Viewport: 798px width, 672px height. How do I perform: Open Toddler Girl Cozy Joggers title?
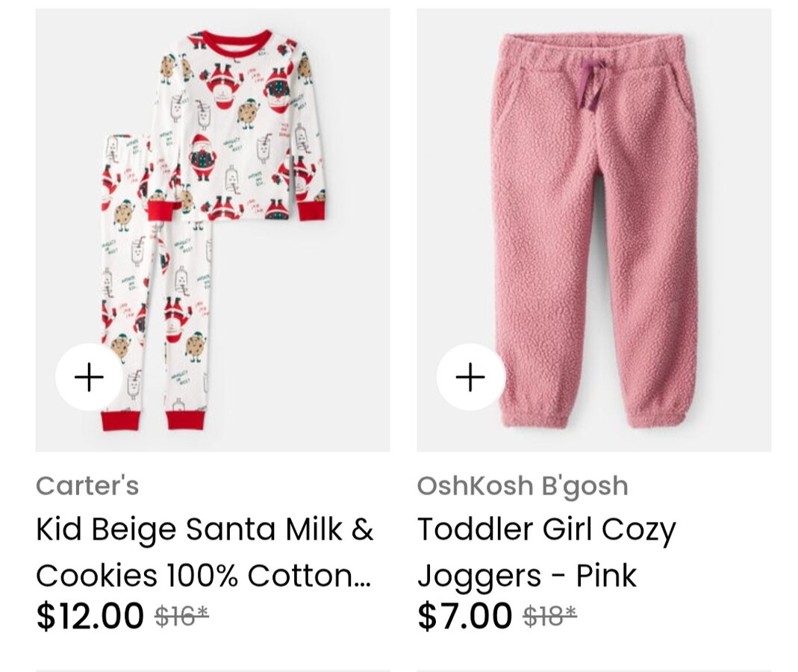coord(546,530)
